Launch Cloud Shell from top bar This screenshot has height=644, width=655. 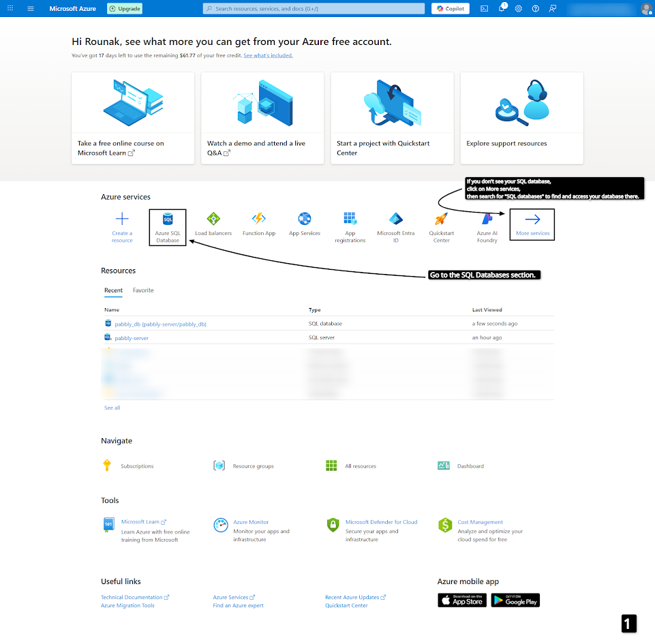tap(484, 9)
